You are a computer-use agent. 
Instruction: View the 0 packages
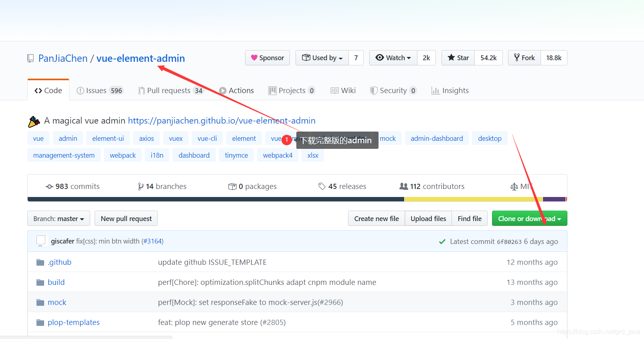252,186
